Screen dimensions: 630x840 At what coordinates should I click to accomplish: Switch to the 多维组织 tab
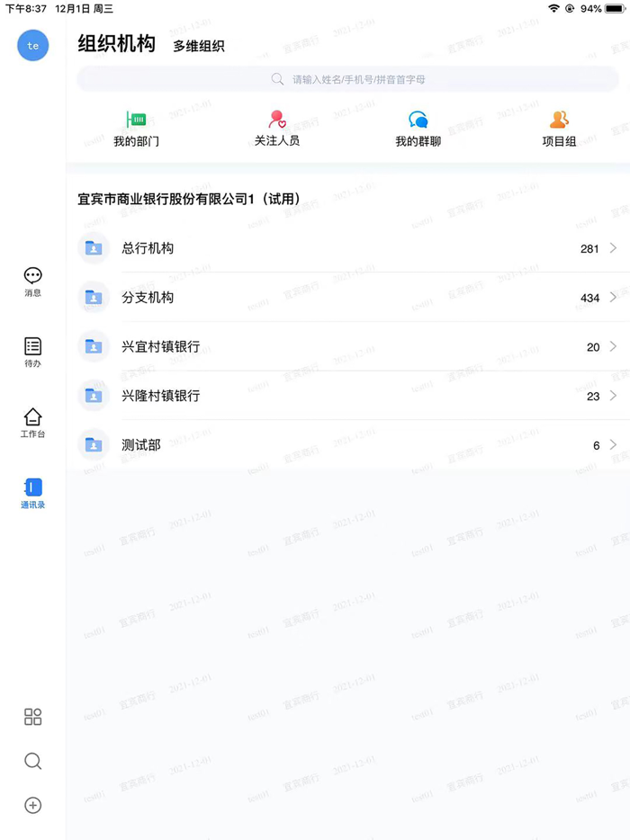click(198, 46)
